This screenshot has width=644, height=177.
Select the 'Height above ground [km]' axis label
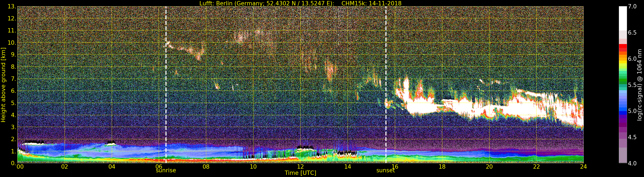3,85
